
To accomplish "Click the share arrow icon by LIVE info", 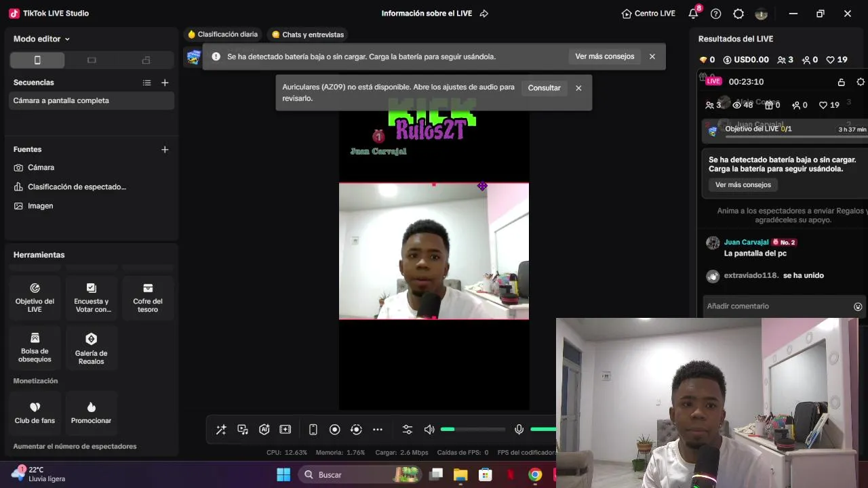I will coord(484,14).
